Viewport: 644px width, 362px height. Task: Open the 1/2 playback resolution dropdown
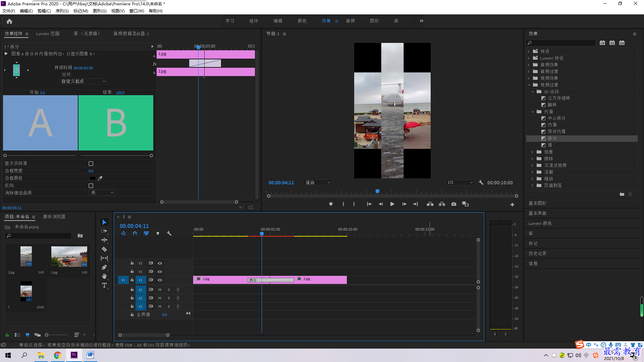point(460,183)
